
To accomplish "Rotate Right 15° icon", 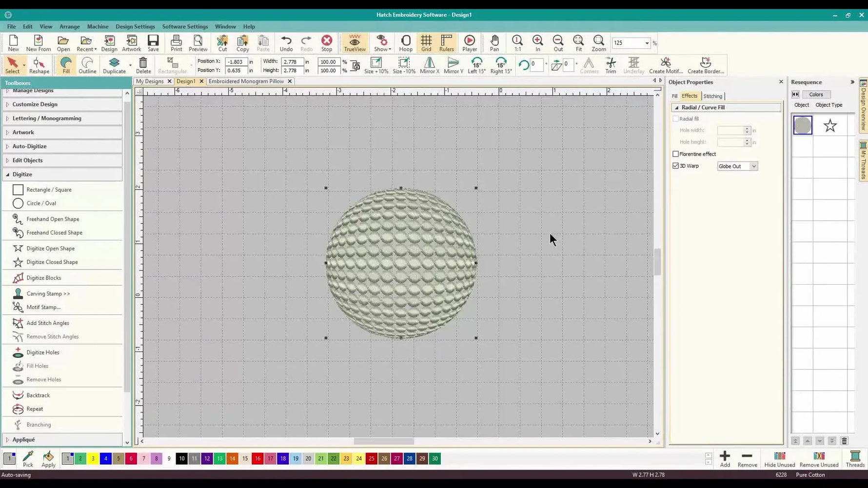I will click(x=501, y=65).
